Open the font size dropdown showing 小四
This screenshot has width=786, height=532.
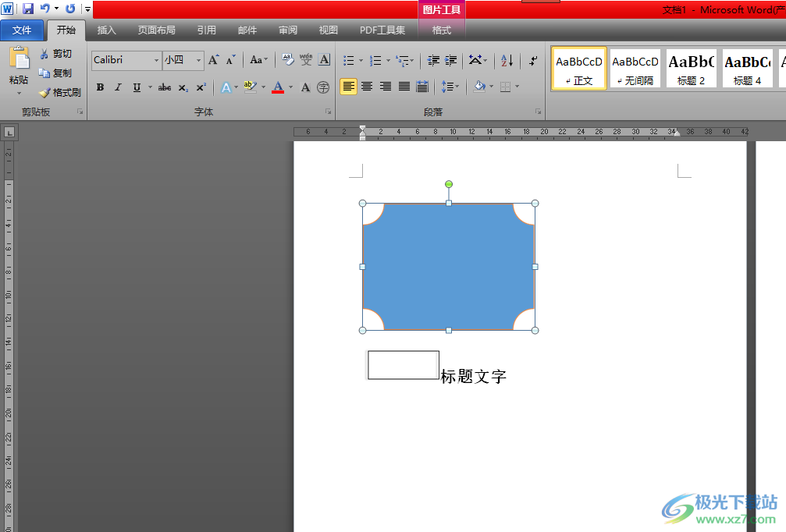(x=198, y=60)
